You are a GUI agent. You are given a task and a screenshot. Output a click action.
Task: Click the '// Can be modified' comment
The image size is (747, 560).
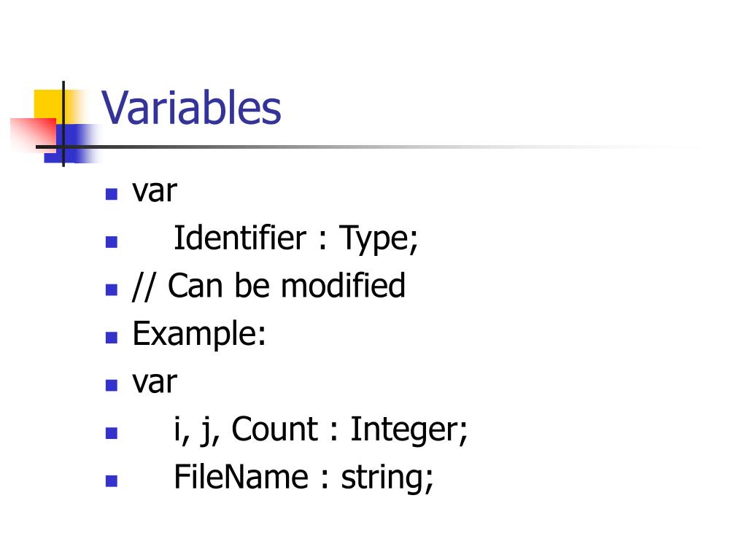pos(269,286)
